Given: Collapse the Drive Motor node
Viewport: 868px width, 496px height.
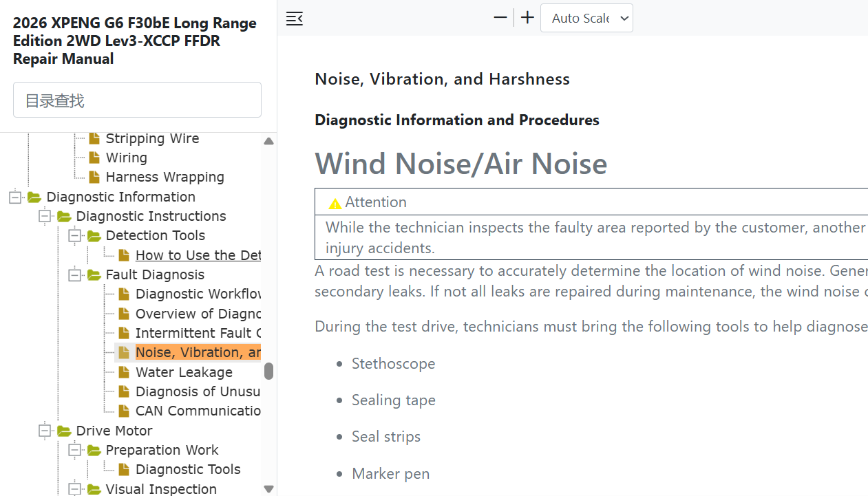Looking at the screenshot, I should point(45,431).
